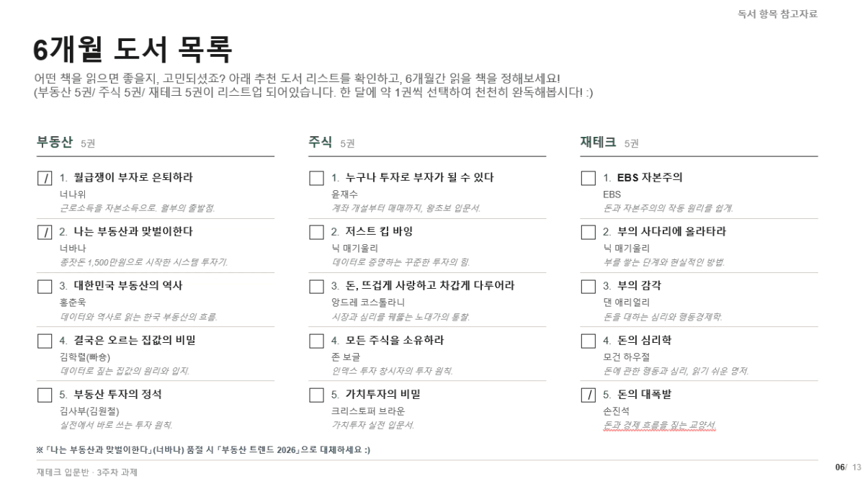Click the 주식 column heading

321,142
